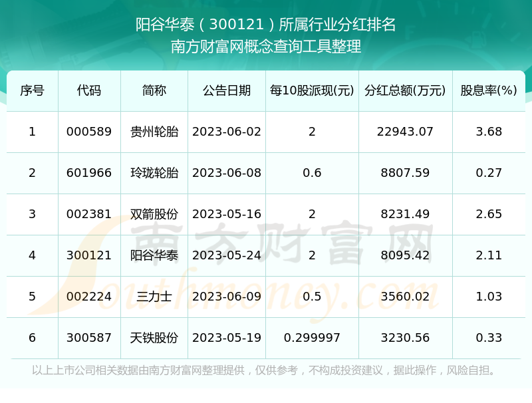The image size is (532, 403).
Task: Click the date 2023-05-24
Action: [x=227, y=255]
